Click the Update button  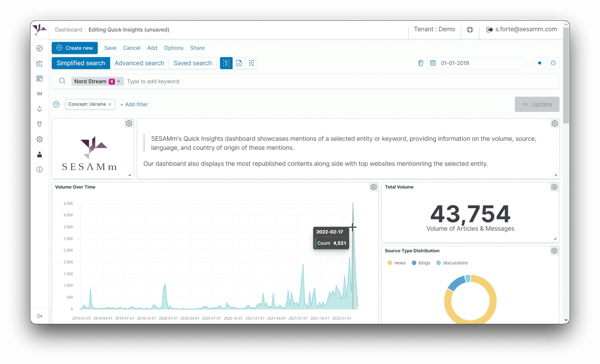coord(537,104)
